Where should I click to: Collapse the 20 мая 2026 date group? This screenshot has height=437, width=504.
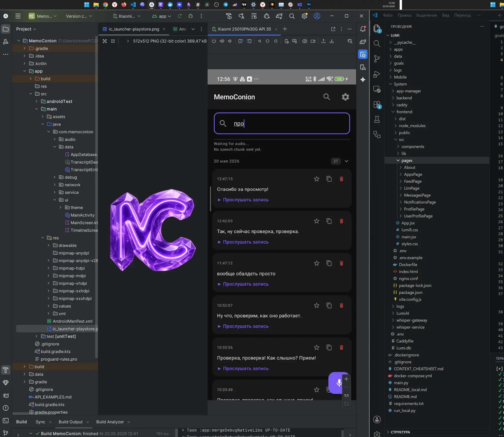coord(346,161)
